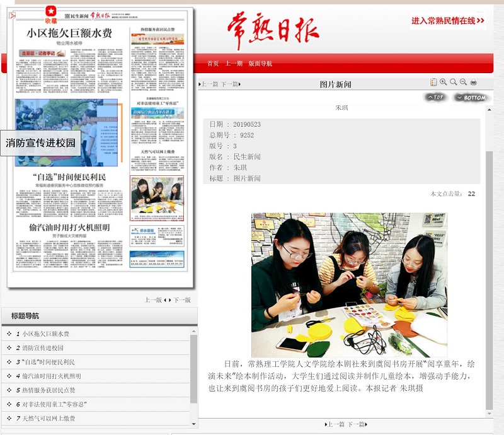Click the 常熟日报 masthead logo
Screen dimensions: 504x435
point(273,30)
